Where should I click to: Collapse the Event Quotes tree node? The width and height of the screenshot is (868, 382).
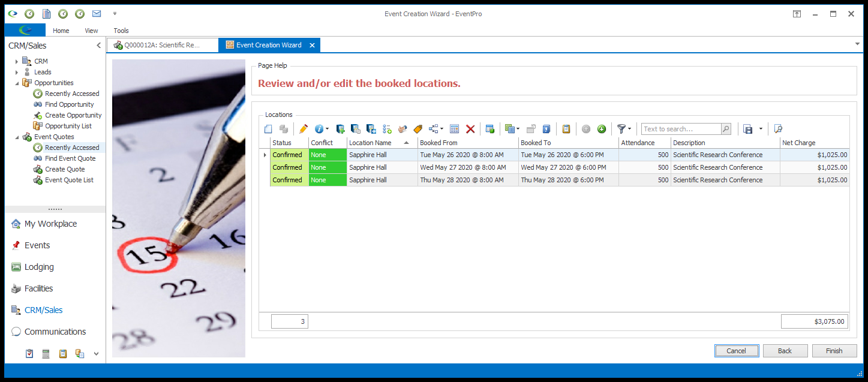[x=17, y=137]
